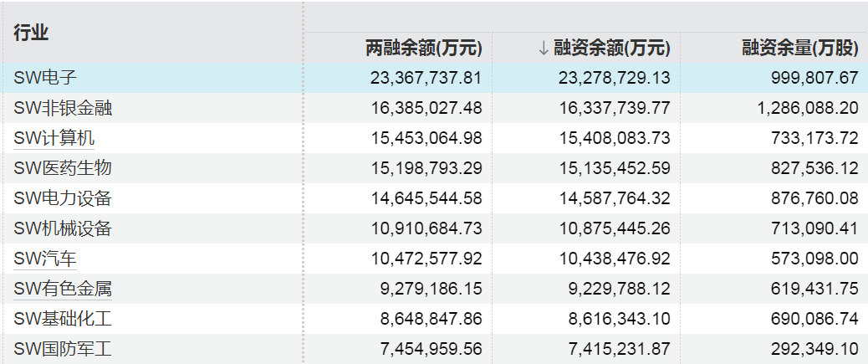
Task: Click the 融资余额(万元) column header text
Action: pyautogui.click(x=612, y=49)
